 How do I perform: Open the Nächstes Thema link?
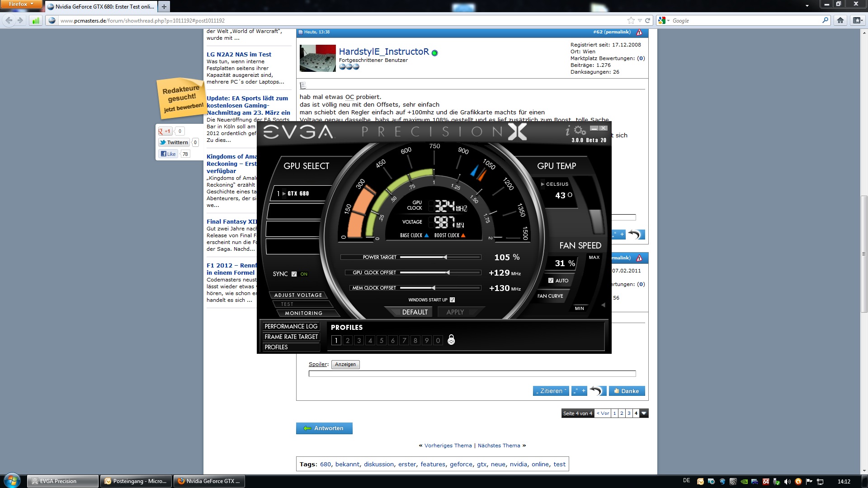pos(499,446)
